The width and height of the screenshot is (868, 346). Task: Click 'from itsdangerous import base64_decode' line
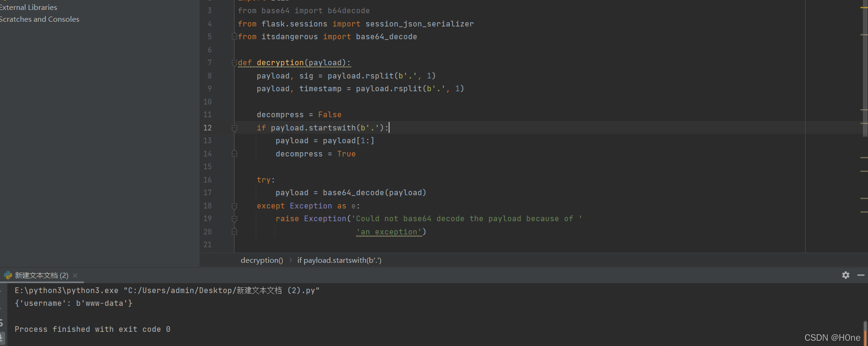click(327, 37)
